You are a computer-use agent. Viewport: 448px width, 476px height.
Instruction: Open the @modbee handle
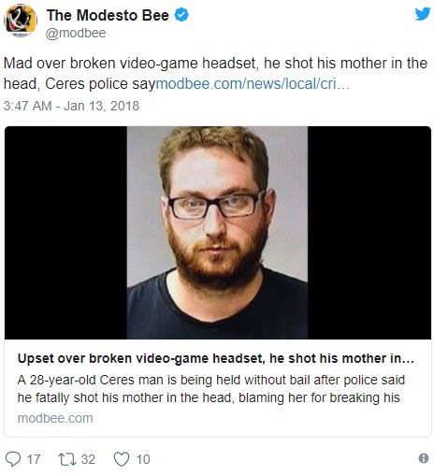click(76, 33)
